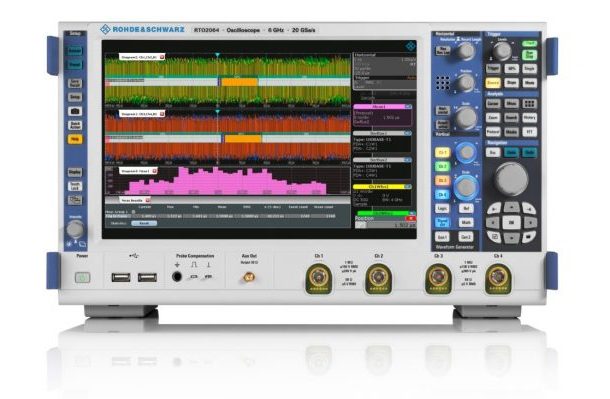Toggle the front-panel Power button
This screenshot has width=610, height=399.
(82, 277)
